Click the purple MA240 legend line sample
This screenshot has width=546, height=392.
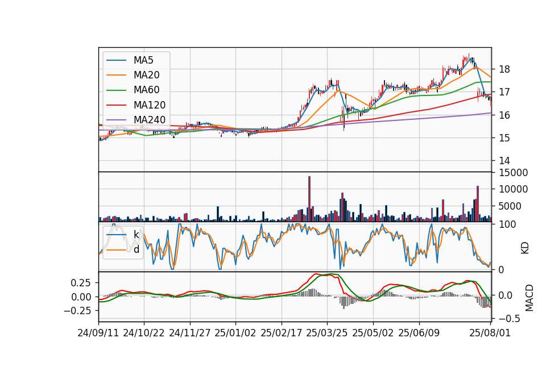[116, 120]
